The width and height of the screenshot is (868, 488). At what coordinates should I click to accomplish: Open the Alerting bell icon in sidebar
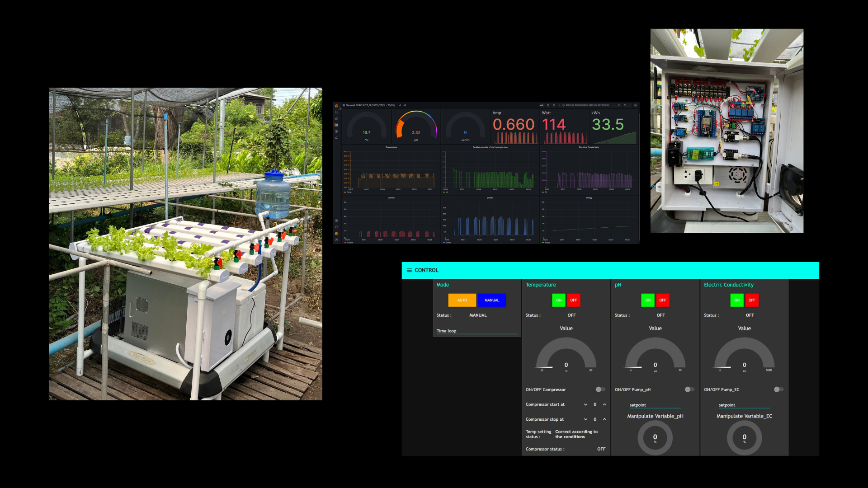click(336, 138)
